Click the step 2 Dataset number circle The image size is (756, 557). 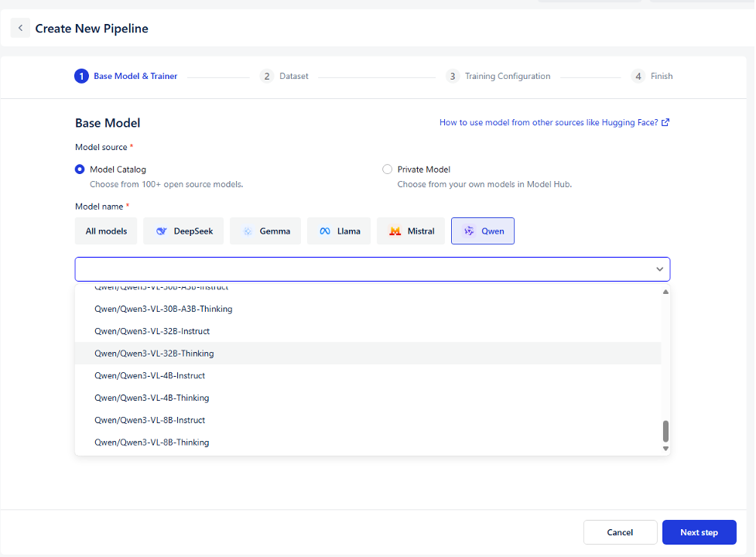267,76
